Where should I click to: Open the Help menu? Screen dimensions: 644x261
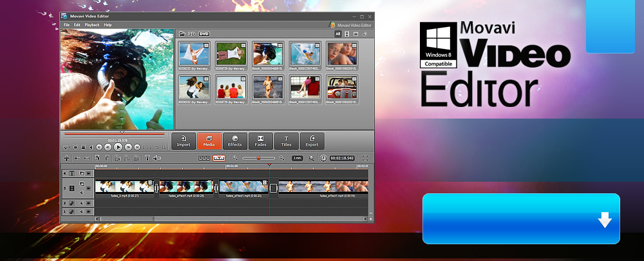tap(108, 25)
